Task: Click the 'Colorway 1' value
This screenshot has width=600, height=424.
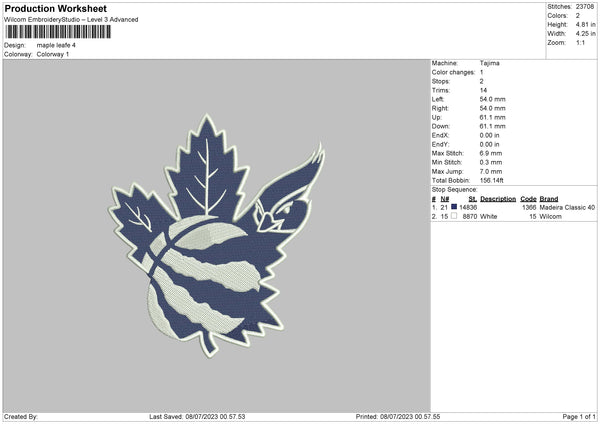Action: (53, 54)
